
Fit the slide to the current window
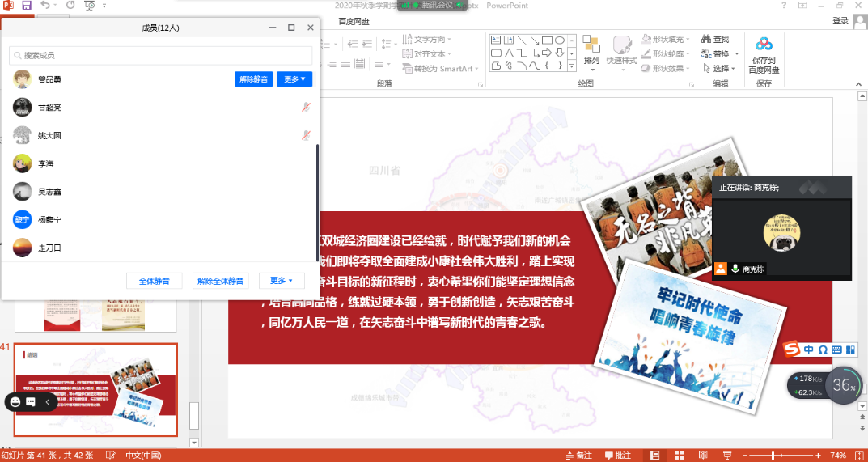858,456
